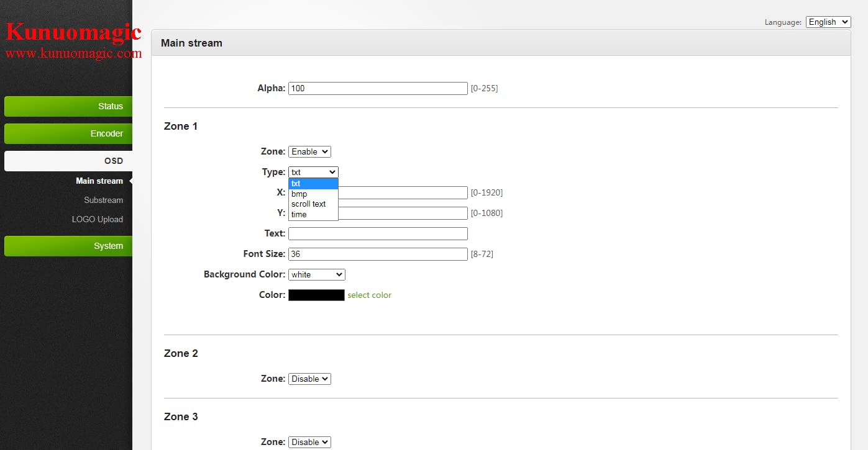This screenshot has height=450, width=868.
Task: Open the Status menu section
Action: click(68, 106)
